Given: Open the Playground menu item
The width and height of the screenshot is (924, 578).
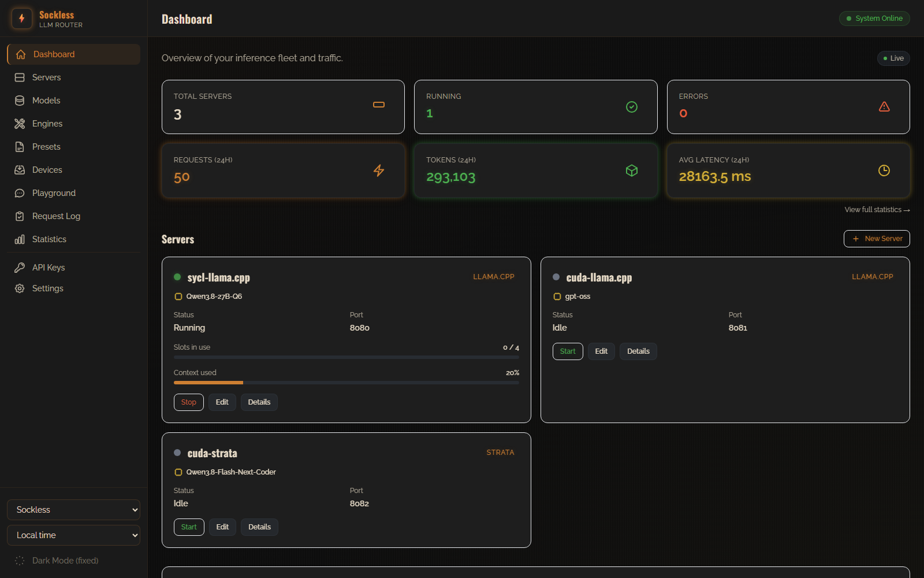Looking at the screenshot, I should click(73, 193).
